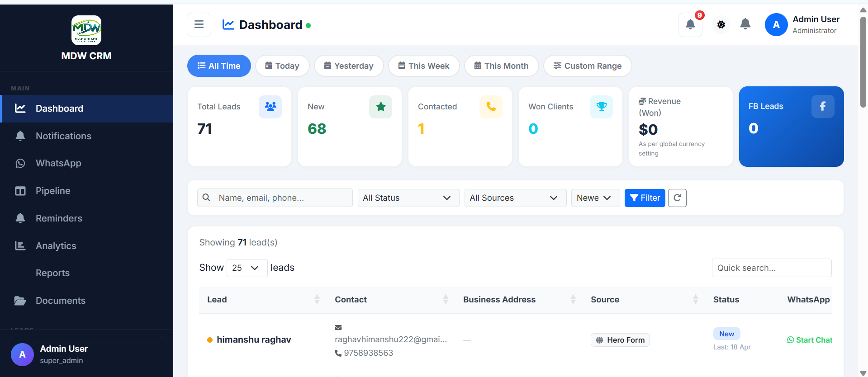
Task: Click the WhatsApp logo icon in sidebar
Action: (x=20, y=163)
